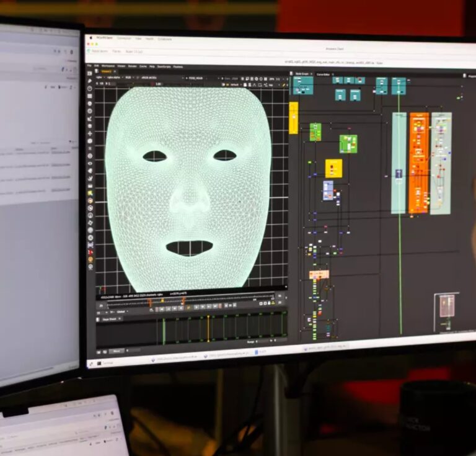The height and width of the screenshot is (456, 476).
Task: Open the default camera dropdown in viewer
Action: 236,85
